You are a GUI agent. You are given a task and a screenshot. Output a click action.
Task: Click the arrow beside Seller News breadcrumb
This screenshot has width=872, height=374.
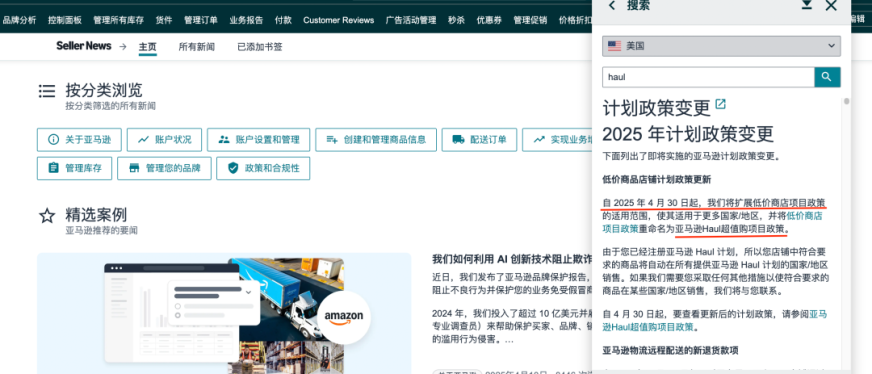click(123, 47)
